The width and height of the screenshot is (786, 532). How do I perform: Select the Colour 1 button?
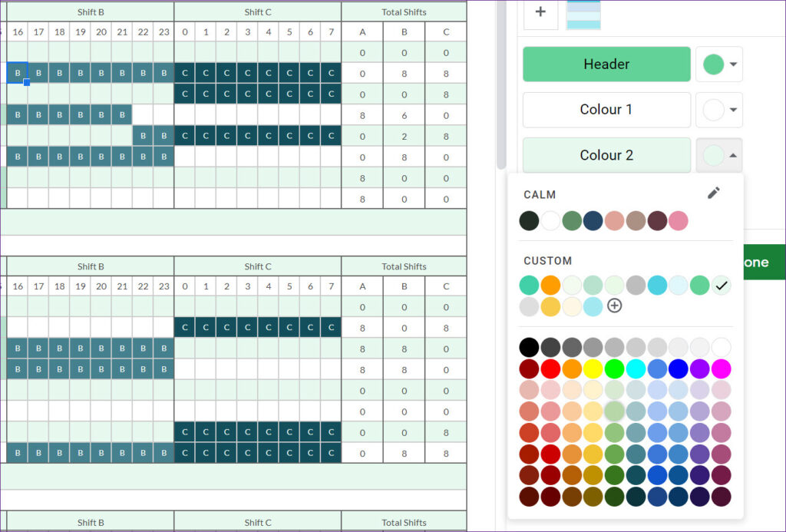[606, 111]
